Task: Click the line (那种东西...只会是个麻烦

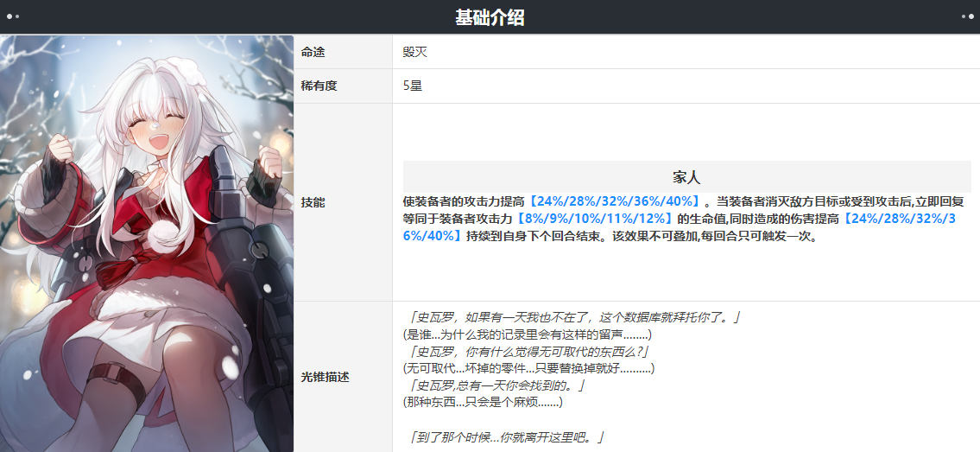Action: tap(484, 403)
